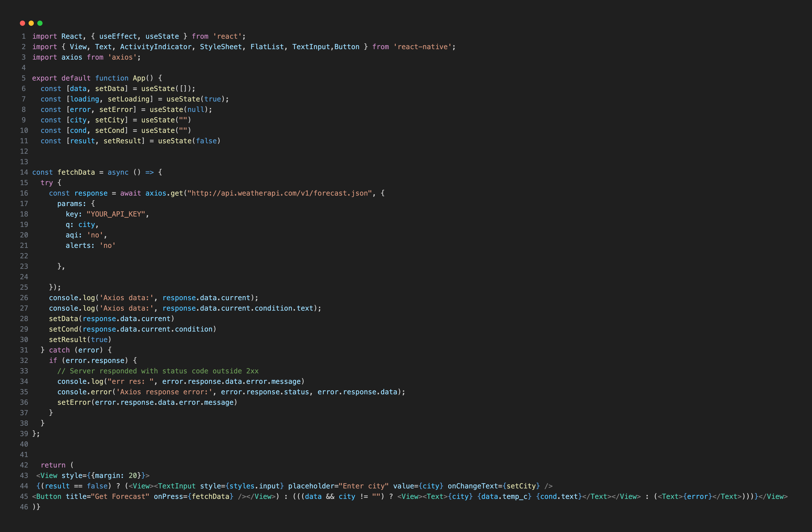The image size is (812, 532).
Task: Click the green maximize traffic light
Action: [40, 23]
